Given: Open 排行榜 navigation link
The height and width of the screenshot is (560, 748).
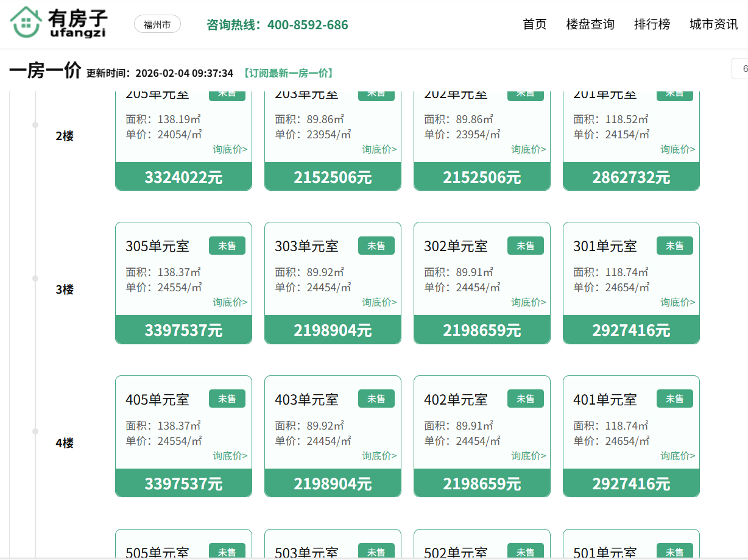Looking at the screenshot, I should (652, 24).
